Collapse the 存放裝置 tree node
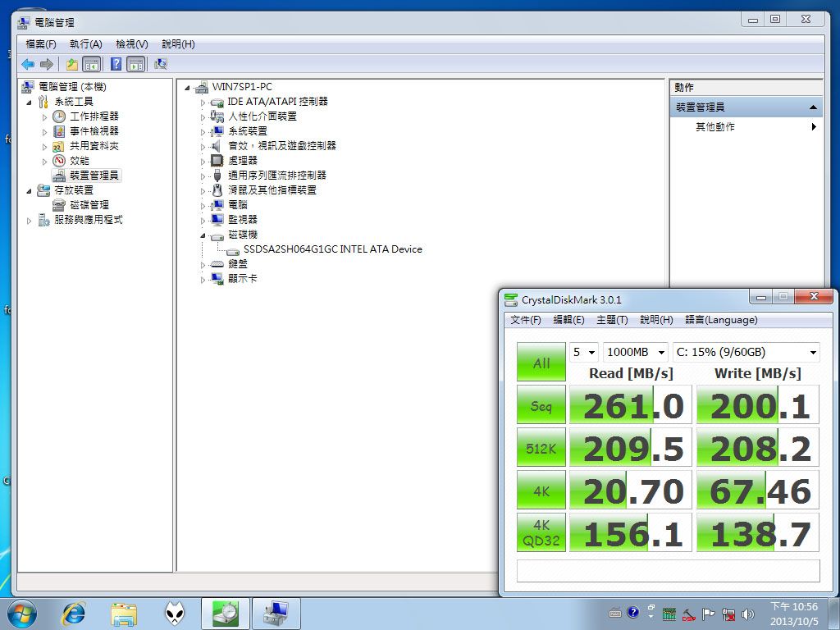840x630 pixels. click(29, 190)
